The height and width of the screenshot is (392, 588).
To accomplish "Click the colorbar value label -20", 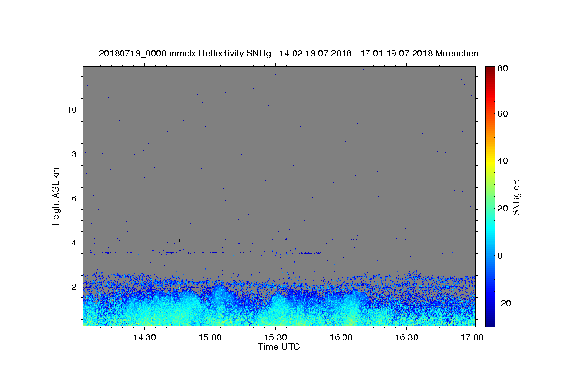I will [505, 303].
